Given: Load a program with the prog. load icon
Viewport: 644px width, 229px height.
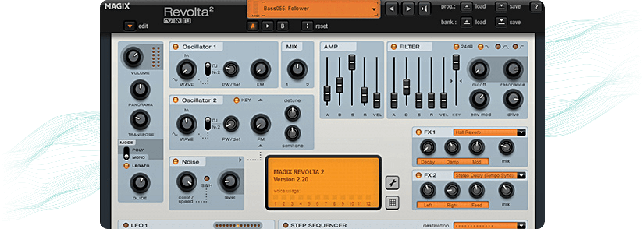Looking at the screenshot, I should pyautogui.click(x=466, y=7).
